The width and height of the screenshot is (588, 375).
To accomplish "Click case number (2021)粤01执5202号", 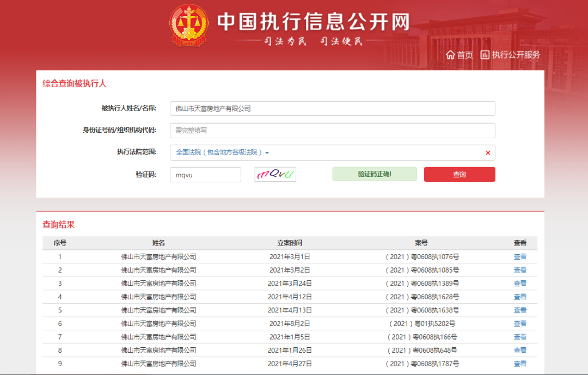I will (422, 324).
